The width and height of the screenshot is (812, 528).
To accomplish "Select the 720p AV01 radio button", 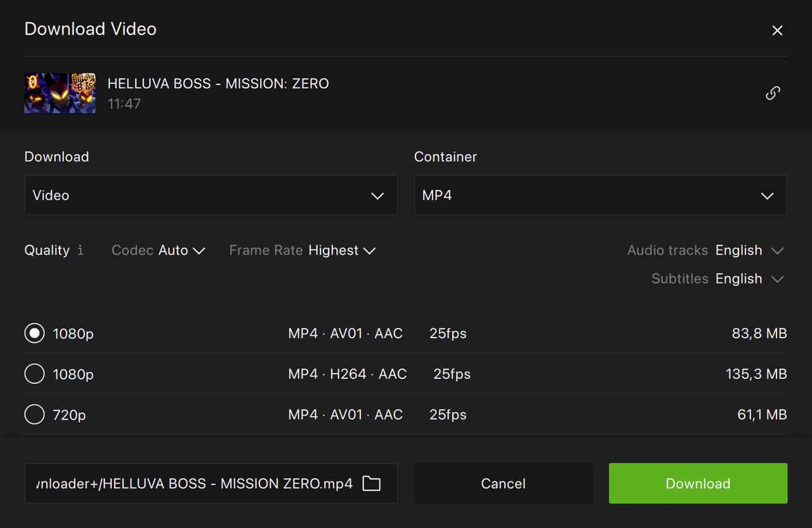I will 34,414.
